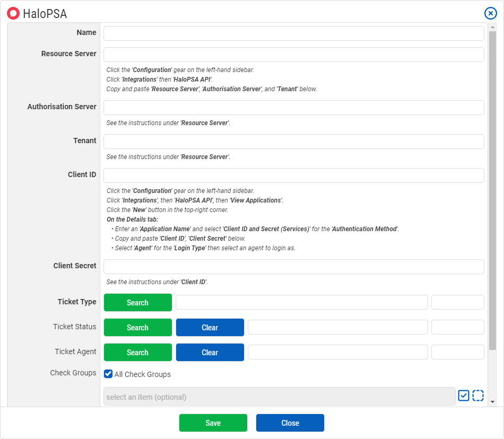Click into the Resource Server field

[x=293, y=55]
